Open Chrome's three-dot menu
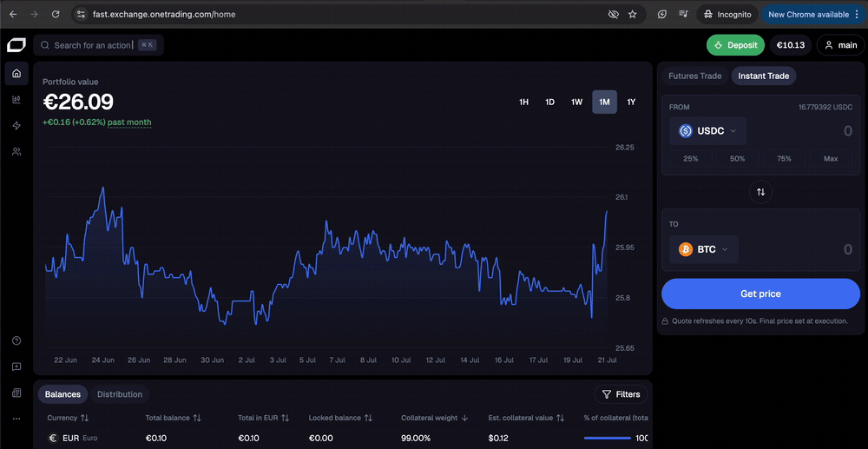This screenshot has height=449, width=868. tap(858, 15)
